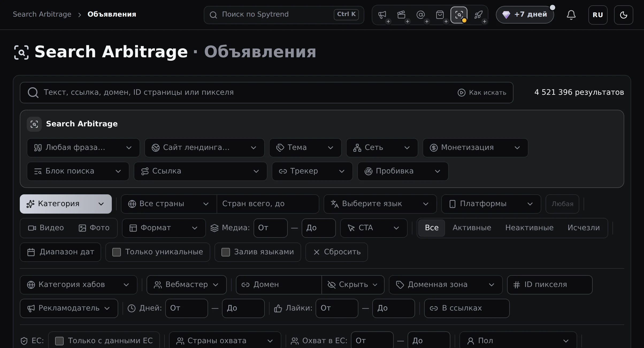This screenshot has width=644, height=348.
Task: Open the Диапазон дат date picker
Action: coord(60,252)
